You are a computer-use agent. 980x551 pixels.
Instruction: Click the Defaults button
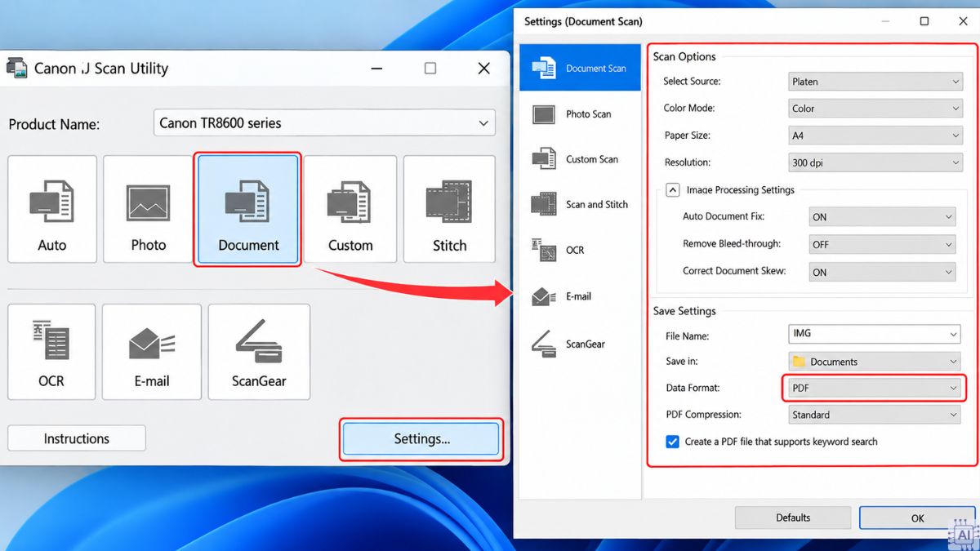click(x=793, y=518)
